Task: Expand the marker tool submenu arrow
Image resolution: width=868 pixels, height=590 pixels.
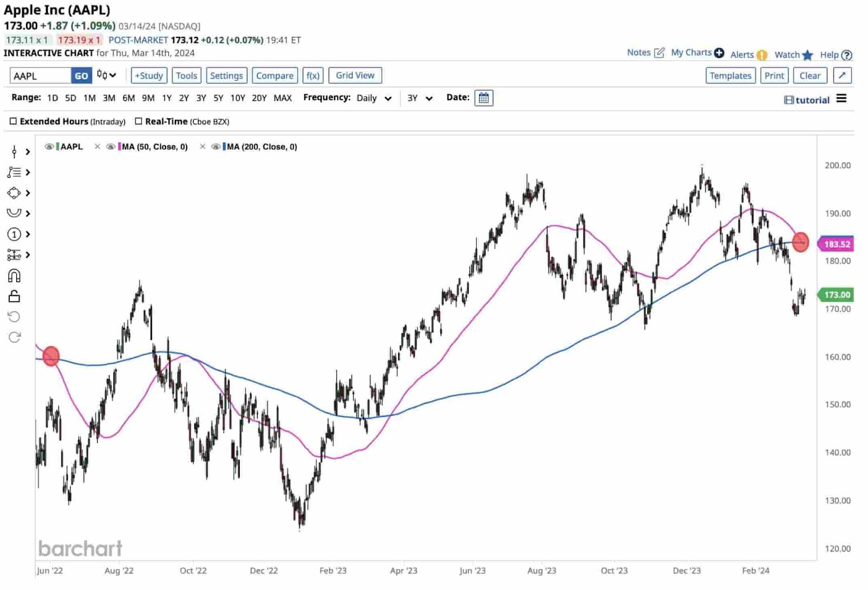Action: [28, 234]
